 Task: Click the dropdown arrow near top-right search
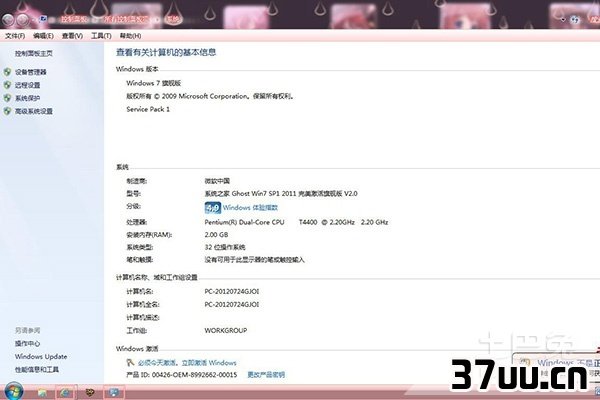click(562, 19)
